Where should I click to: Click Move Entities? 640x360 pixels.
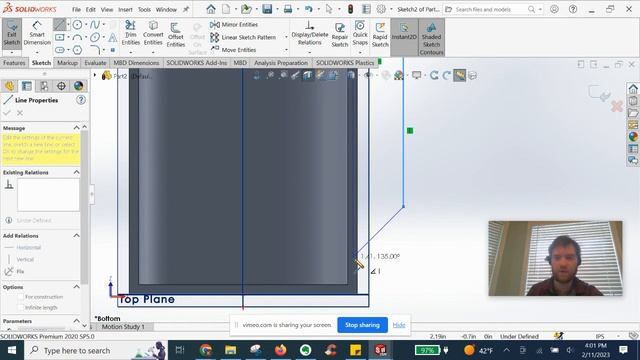pyautogui.click(x=233, y=50)
